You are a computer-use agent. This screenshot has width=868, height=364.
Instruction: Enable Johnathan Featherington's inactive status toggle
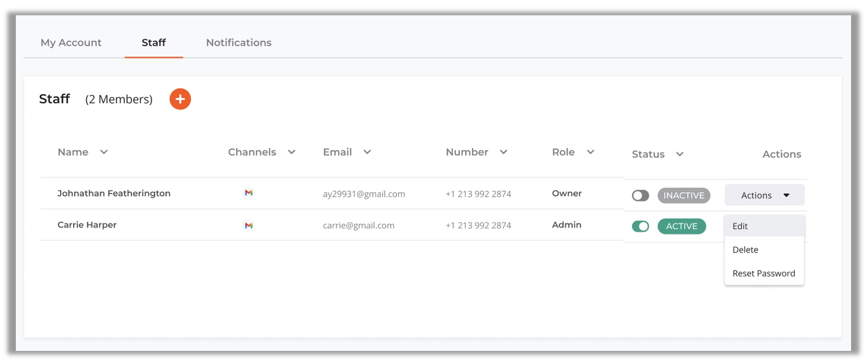point(640,196)
